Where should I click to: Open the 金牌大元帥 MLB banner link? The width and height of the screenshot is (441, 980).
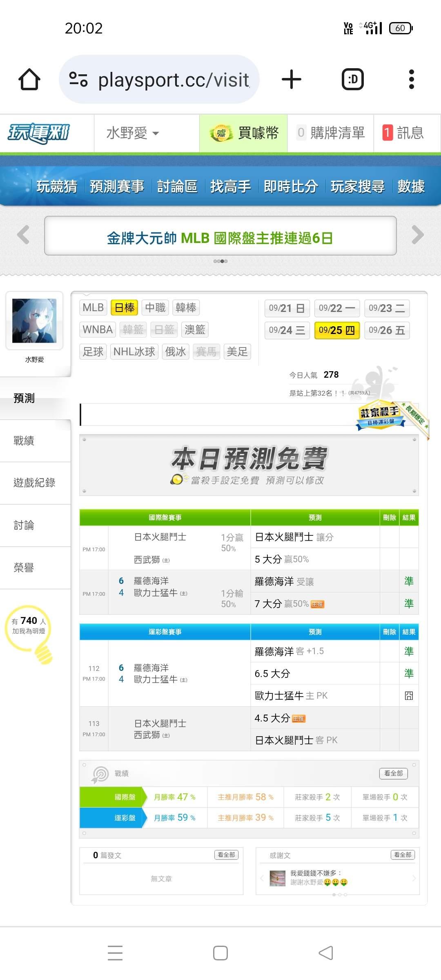click(220, 238)
